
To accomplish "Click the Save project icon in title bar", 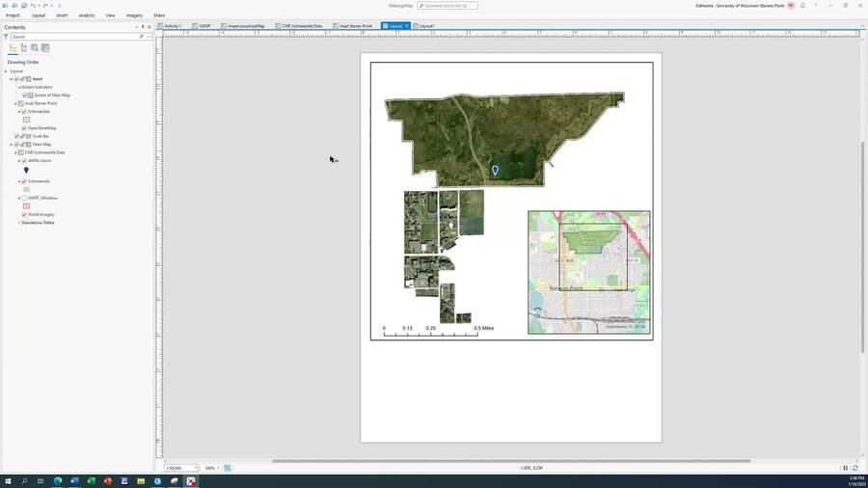I will [24, 6].
